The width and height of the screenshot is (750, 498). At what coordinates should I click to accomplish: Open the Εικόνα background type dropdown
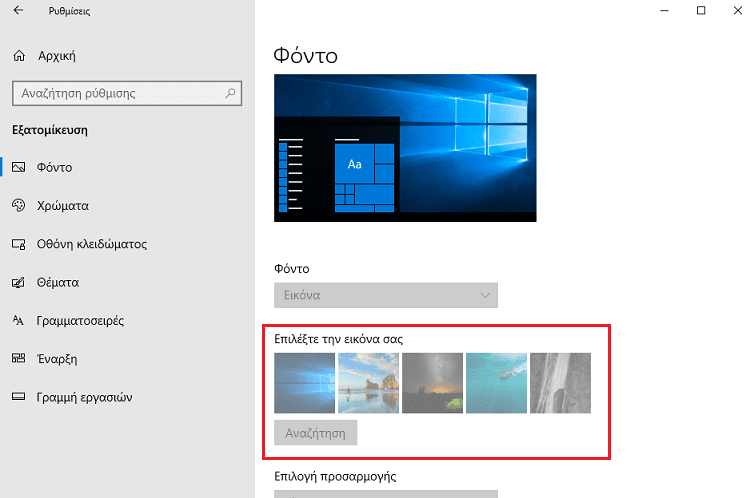(x=386, y=295)
